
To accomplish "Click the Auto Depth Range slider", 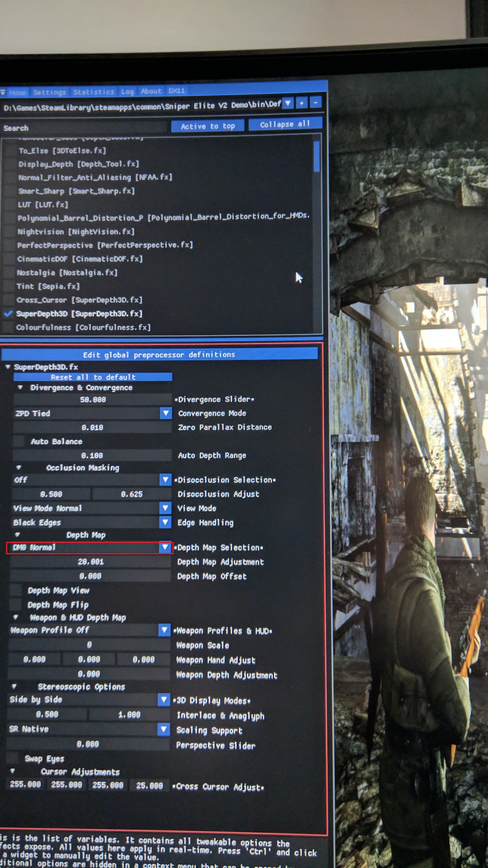I will (x=92, y=455).
